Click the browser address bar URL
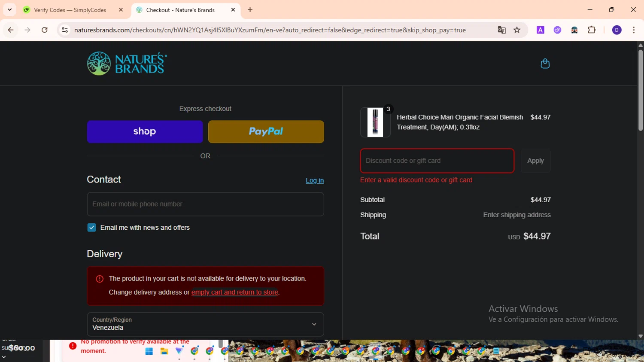644x362 pixels. [x=270, y=30]
